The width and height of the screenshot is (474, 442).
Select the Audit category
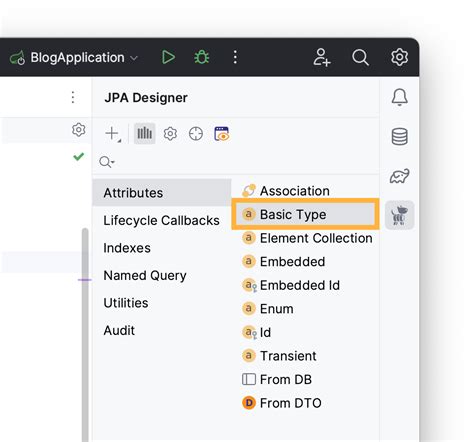pyautogui.click(x=162, y=331)
